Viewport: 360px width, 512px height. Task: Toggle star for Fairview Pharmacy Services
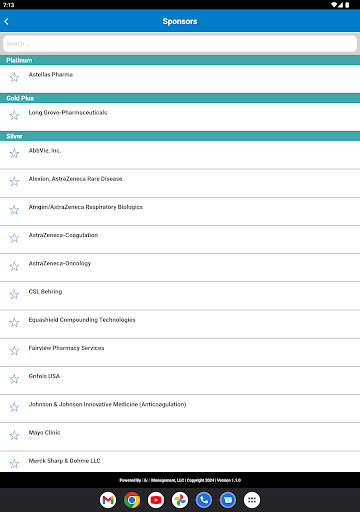click(14, 351)
